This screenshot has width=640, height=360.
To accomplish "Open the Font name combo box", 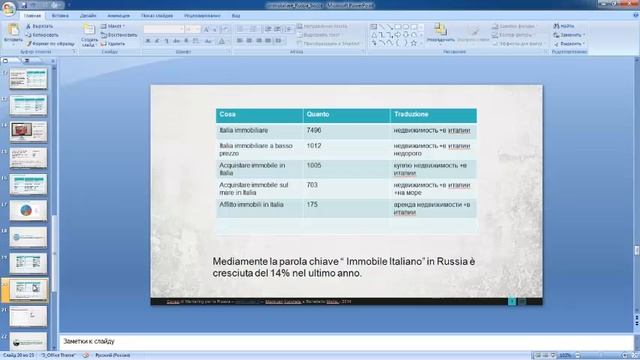I will pos(164,29).
